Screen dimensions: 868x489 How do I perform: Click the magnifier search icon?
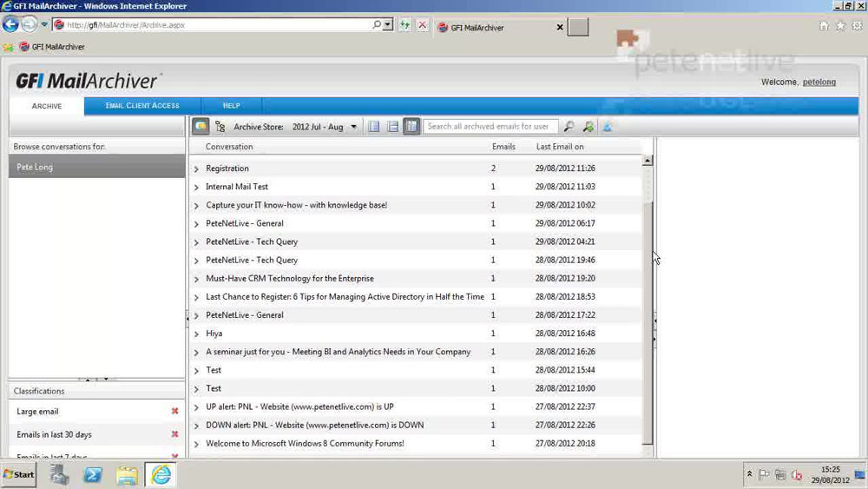pyautogui.click(x=569, y=127)
